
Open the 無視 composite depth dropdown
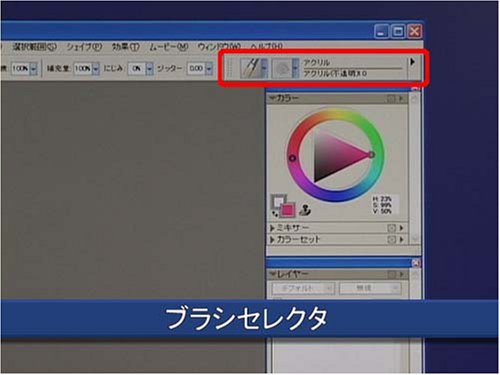(x=370, y=288)
